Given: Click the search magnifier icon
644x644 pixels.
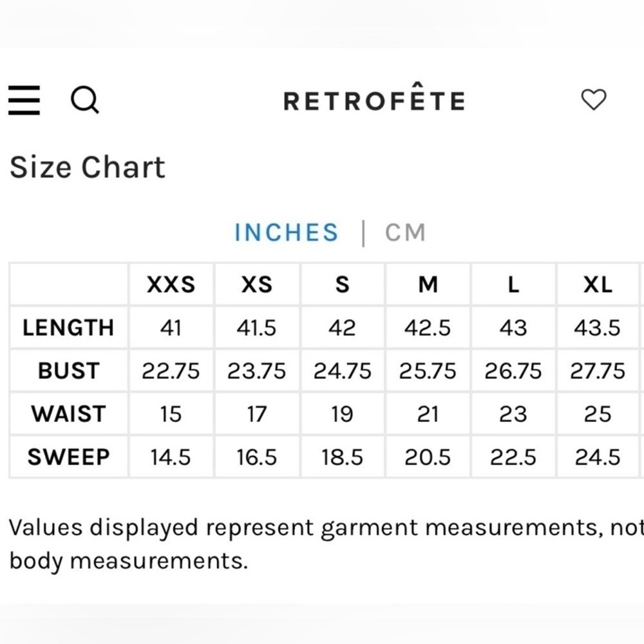Looking at the screenshot, I should point(84,100).
